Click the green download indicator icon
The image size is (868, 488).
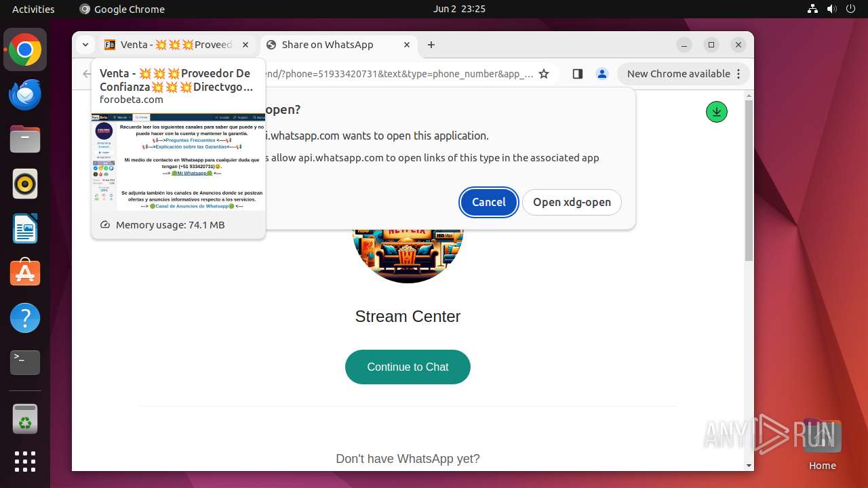(716, 112)
